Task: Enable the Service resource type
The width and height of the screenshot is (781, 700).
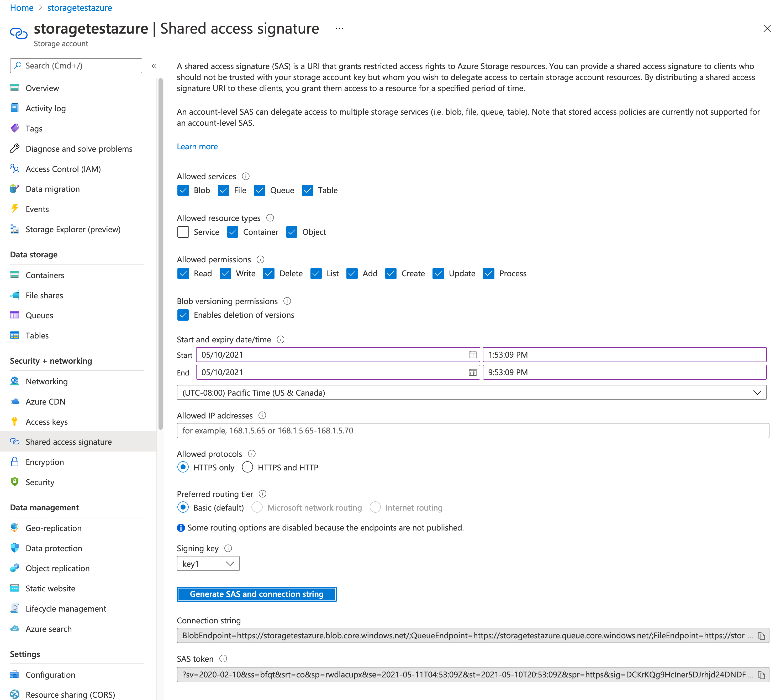Action: coord(183,232)
